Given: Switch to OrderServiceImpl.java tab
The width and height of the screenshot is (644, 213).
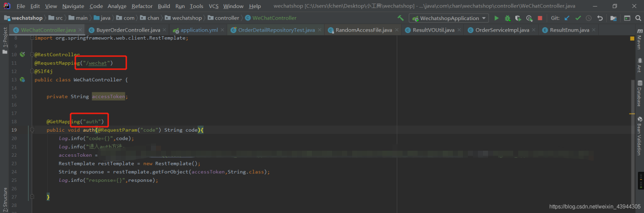Looking at the screenshot, I should [x=502, y=30].
